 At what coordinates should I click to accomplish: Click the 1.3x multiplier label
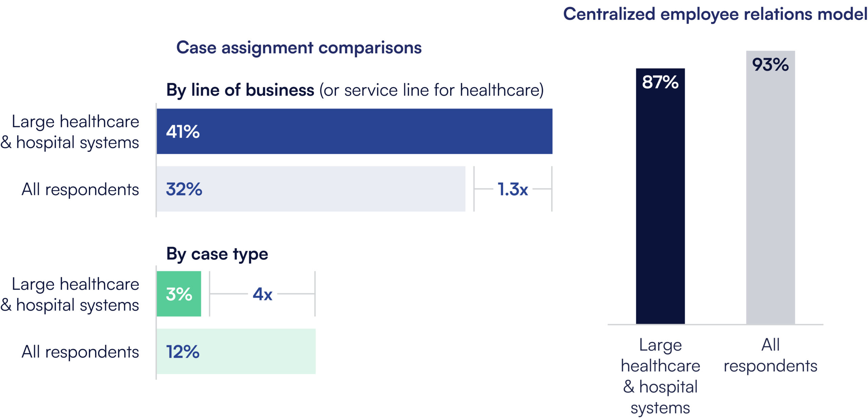point(513,189)
